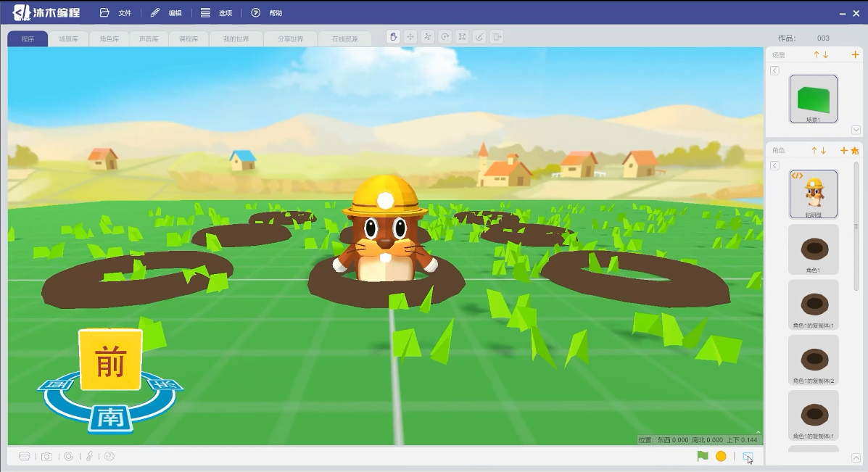Open the 在线资源 tab
Screen dimensions: 868x472
345,38
